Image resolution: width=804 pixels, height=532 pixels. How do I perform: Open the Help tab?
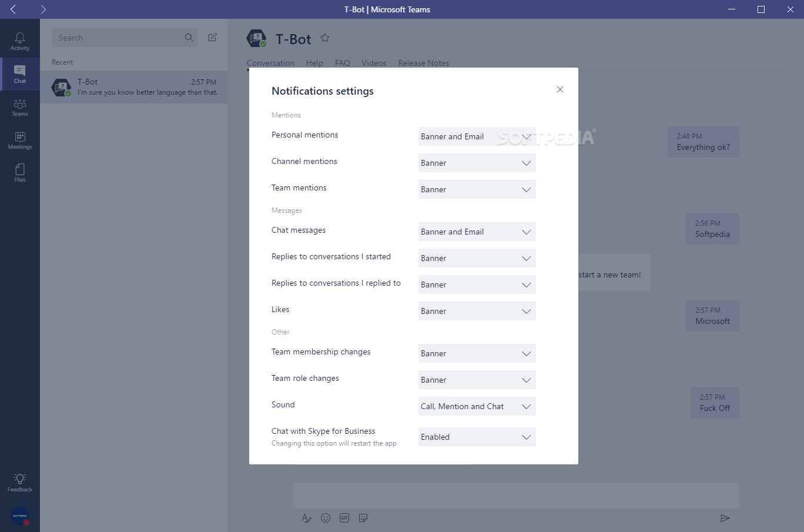314,63
